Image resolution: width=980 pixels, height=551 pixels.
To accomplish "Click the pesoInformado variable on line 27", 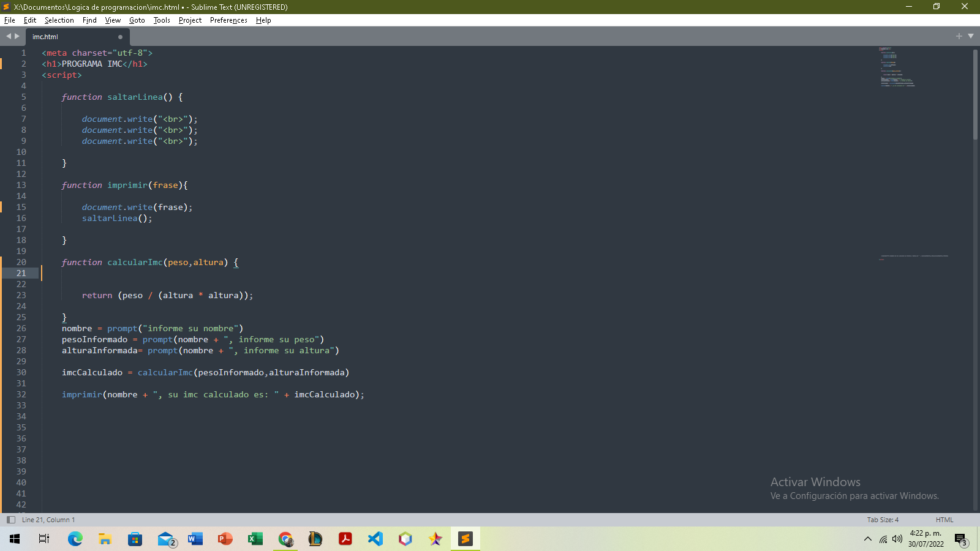I will point(94,339).
